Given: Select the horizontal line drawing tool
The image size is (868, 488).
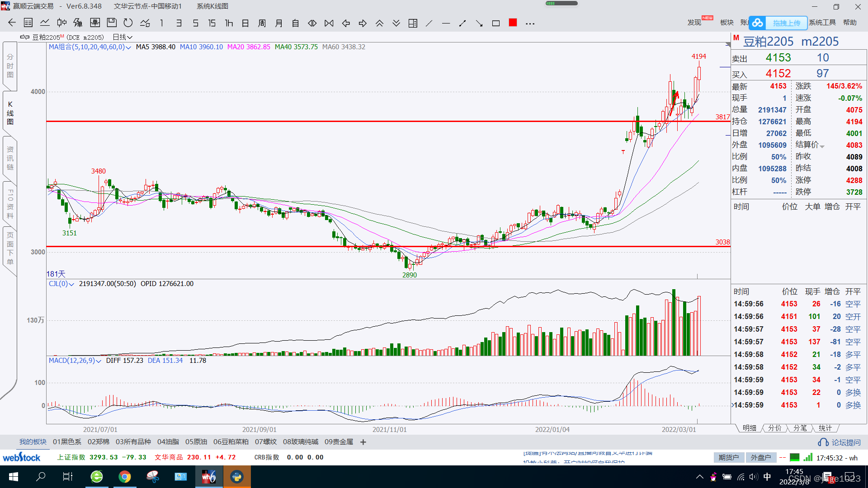Looking at the screenshot, I should (446, 23).
